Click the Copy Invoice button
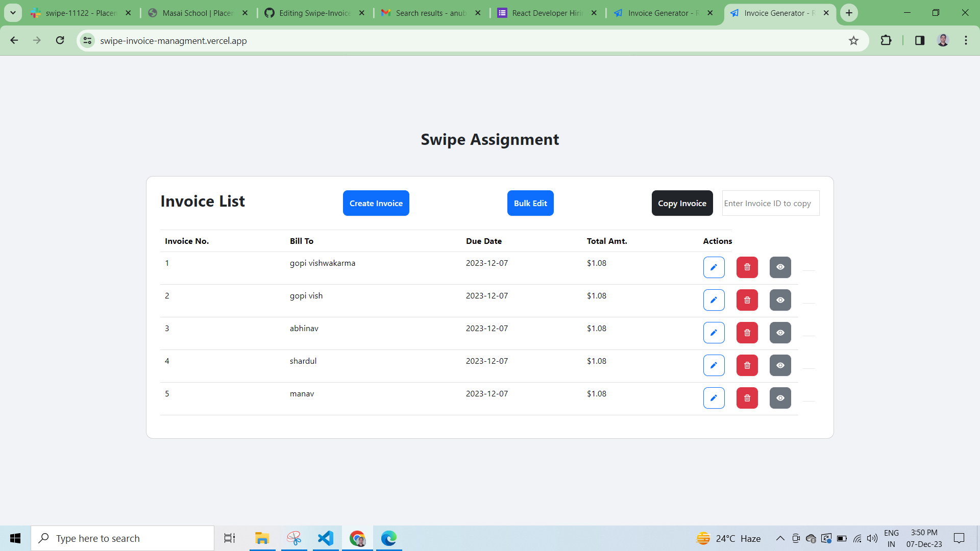This screenshot has width=980, height=551. 682,203
